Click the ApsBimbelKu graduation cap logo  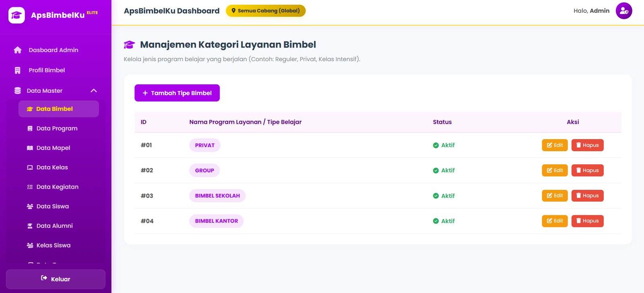click(17, 15)
